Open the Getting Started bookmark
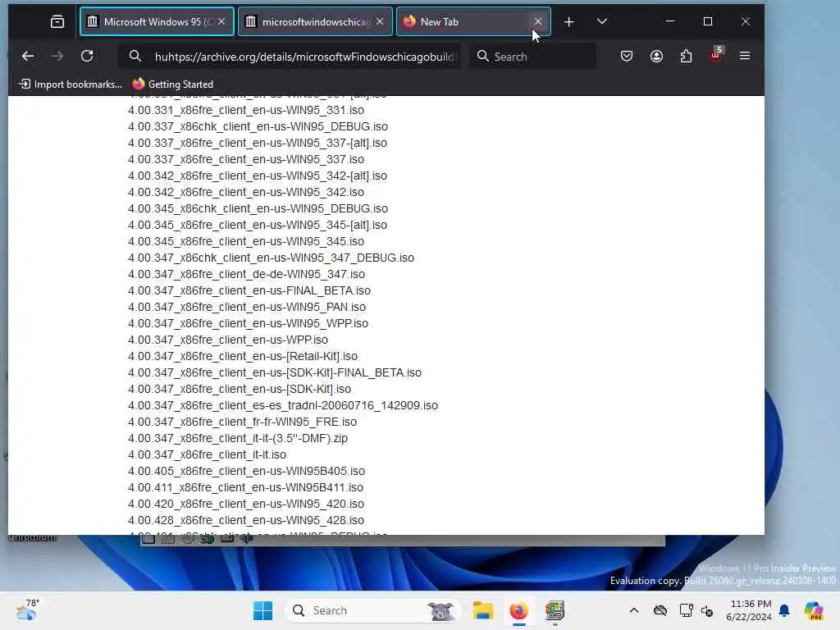Screen dimensions: 840x630 pyautogui.click(x=173, y=84)
